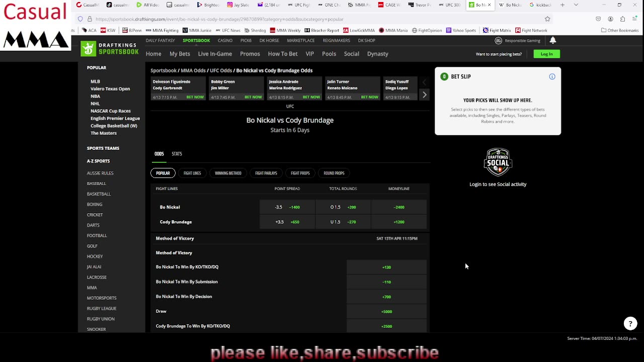Open the help question mark bubble
The width and height of the screenshot is (644, 362).
pos(630,324)
